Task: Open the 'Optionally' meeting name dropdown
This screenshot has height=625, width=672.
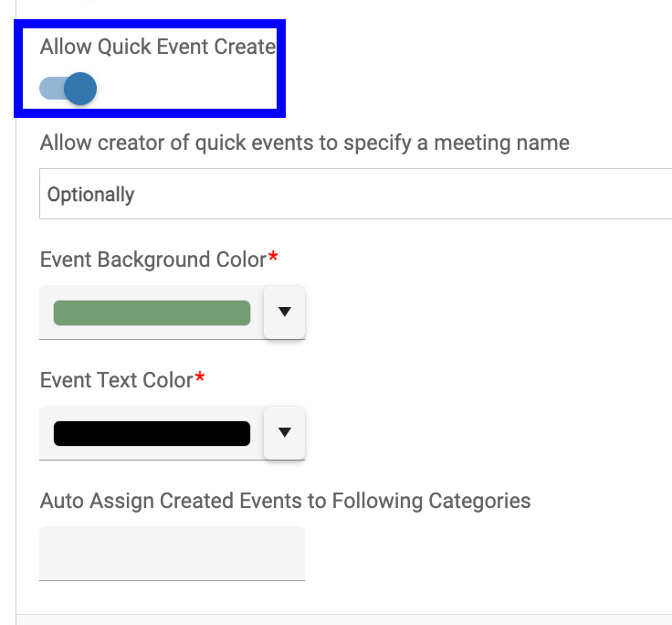Action: tap(356, 195)
